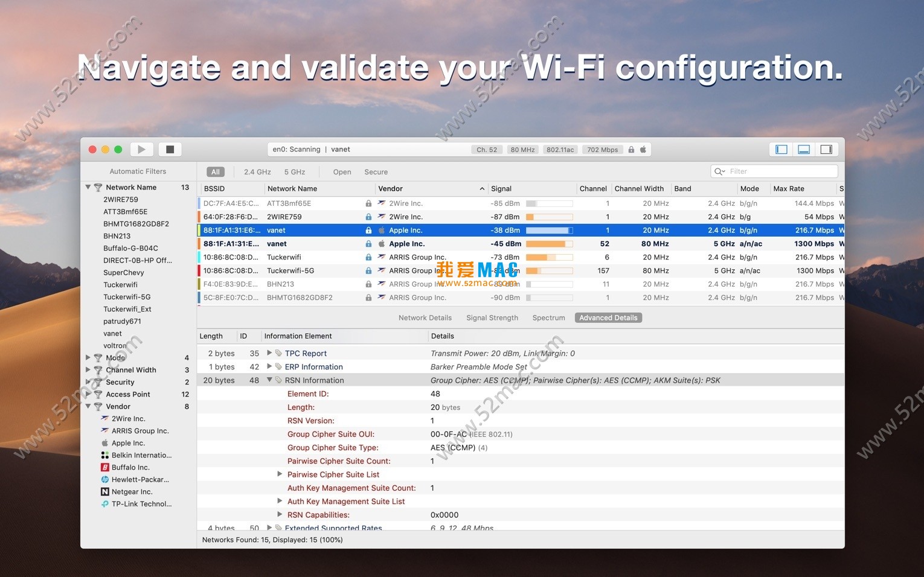Click the filter funnel icon beside Access Point
Screen dimensions: 924x577
pyautogui.click(x=98, y=395)
